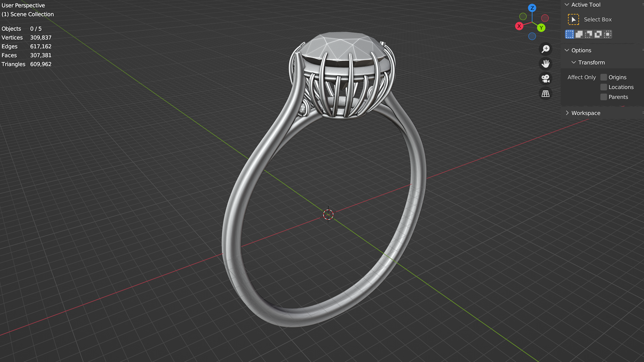Click the zoom view magnifier icon
Viewport: 644px width, 362px height.
click(x=546, y=49)
